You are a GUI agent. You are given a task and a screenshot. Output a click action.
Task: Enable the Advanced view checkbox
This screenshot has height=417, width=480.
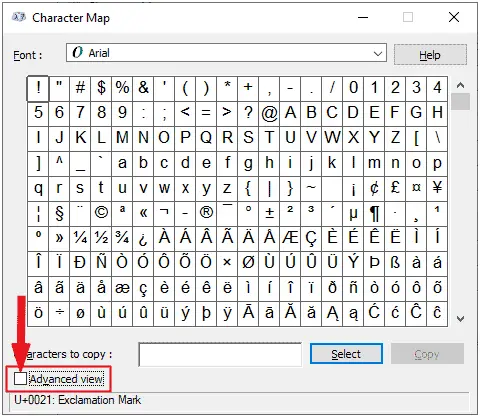[x=20, y=379]
